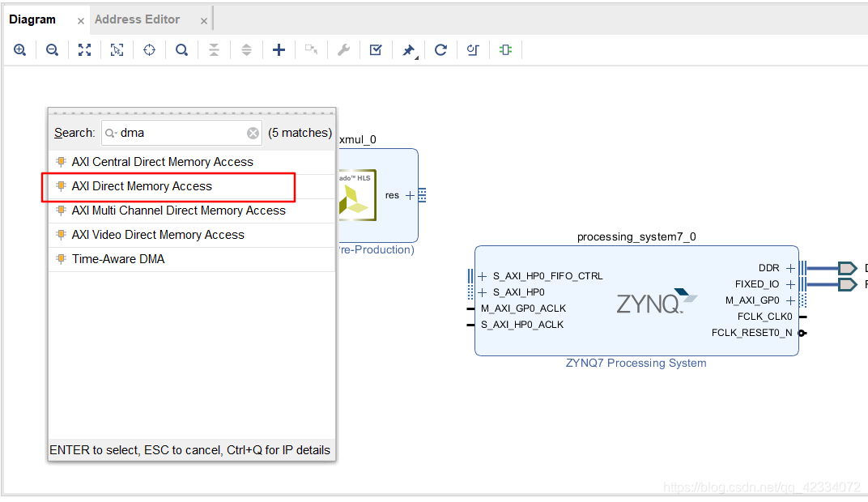Click the DDR external port arrow
Viewport: 868px width, 502px height.
coord(848,269)
